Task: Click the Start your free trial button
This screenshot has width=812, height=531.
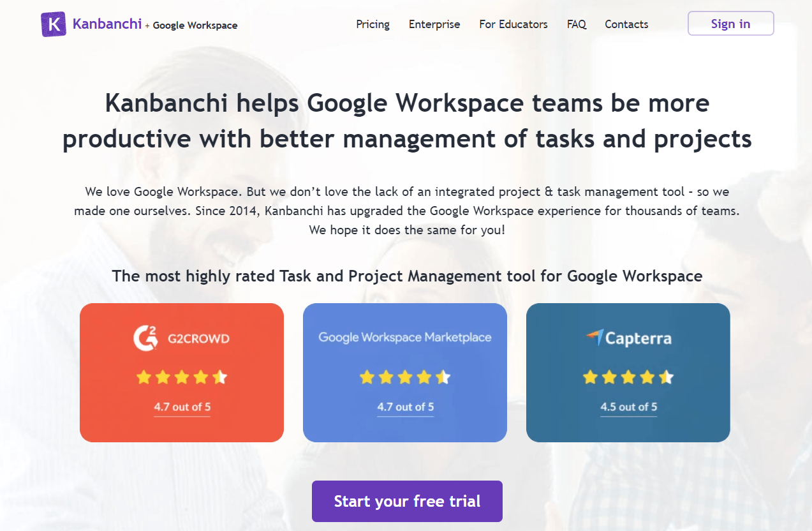Action: (407, 501)
